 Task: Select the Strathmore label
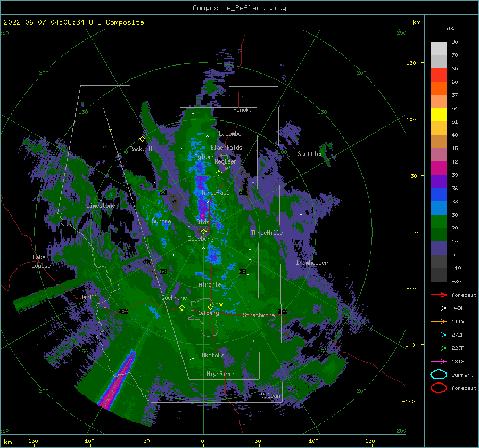[x=259, y=315]
